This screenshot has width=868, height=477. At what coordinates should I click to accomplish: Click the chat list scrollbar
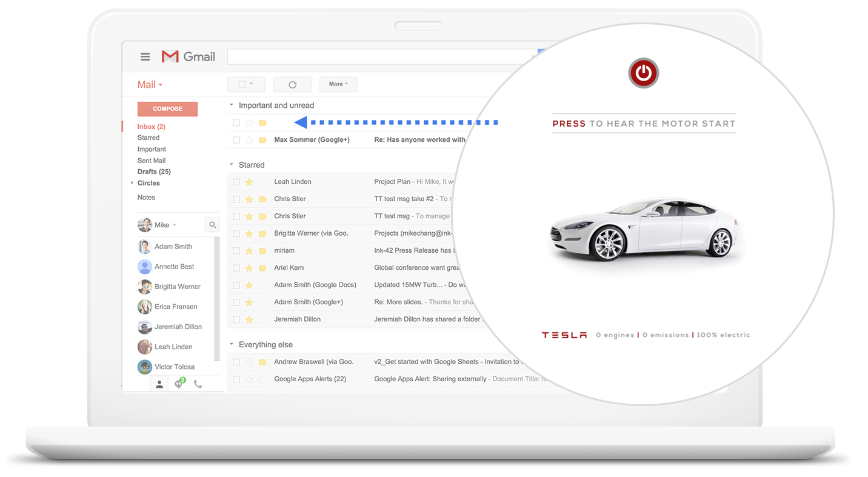tap(217, 300)
